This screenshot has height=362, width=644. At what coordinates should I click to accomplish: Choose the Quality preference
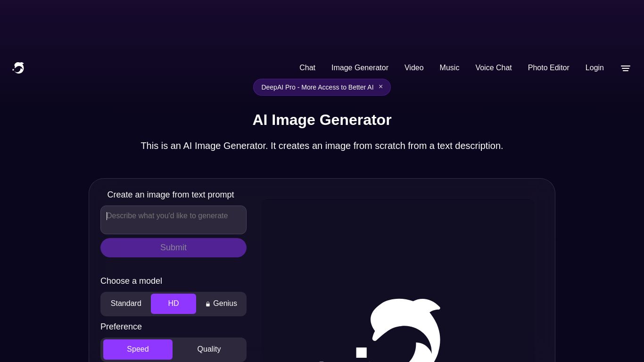[x=209, y=349]
